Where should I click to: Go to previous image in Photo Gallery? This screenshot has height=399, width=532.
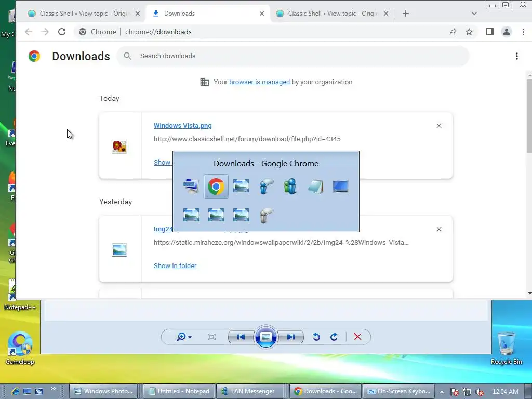241,337
